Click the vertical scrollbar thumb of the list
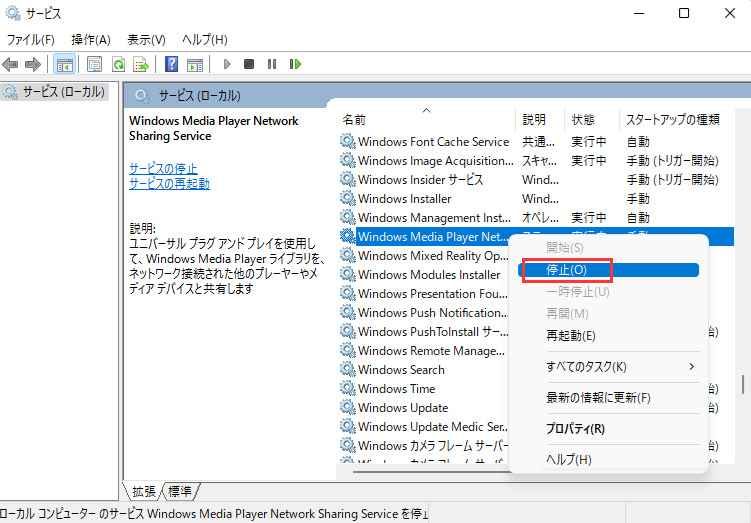 [x=743, y=384]
